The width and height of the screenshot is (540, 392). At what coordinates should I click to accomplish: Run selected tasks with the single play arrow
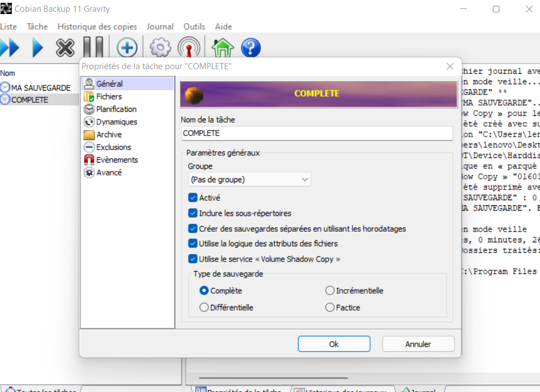38,48
